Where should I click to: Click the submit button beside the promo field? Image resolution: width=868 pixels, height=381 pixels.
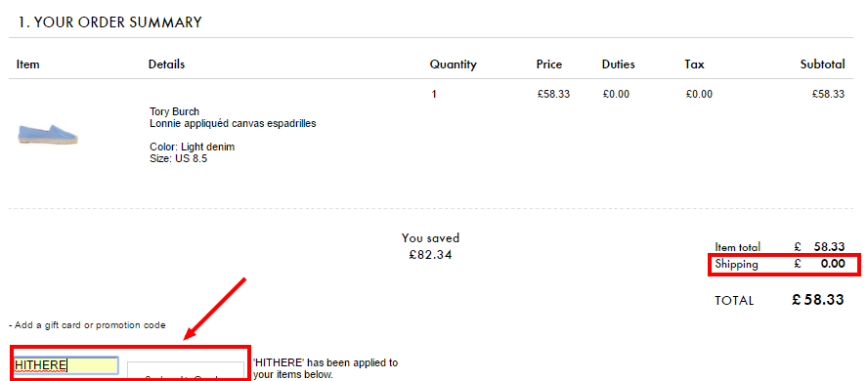[186, 371]
